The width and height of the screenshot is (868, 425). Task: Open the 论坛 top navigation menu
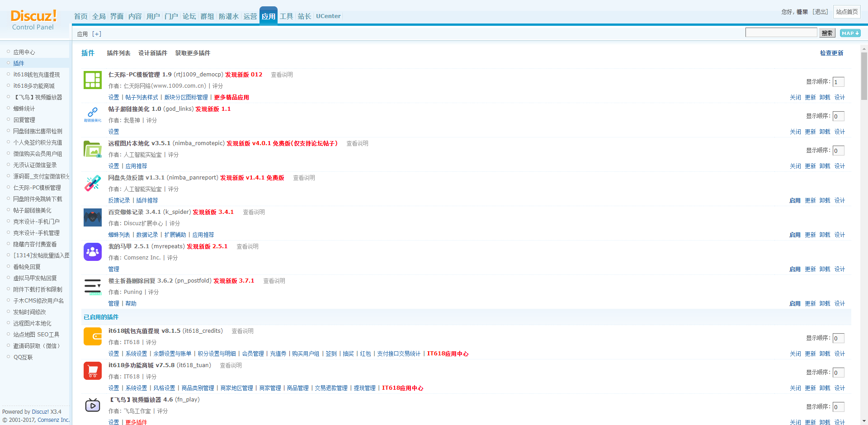click(189, 16)
